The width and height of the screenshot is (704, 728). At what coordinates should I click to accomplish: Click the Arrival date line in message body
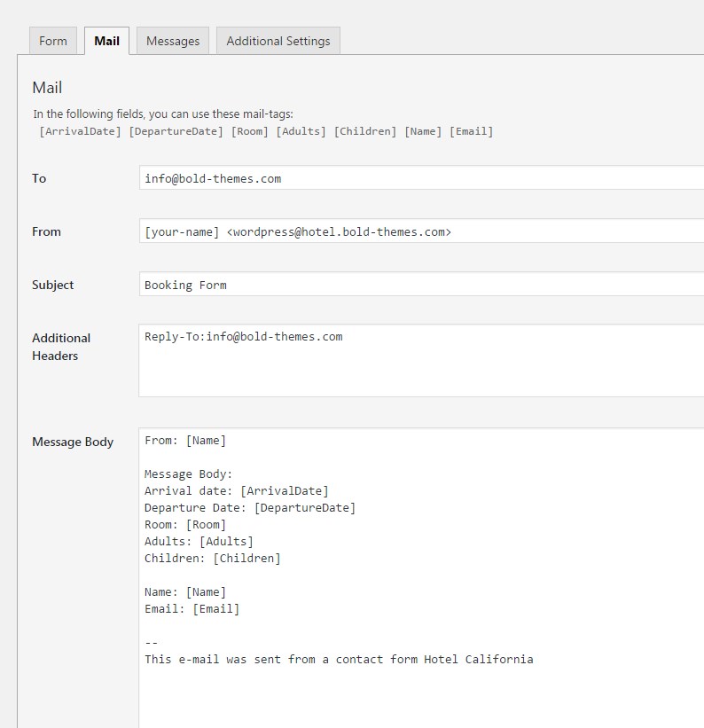click(237, 490)
